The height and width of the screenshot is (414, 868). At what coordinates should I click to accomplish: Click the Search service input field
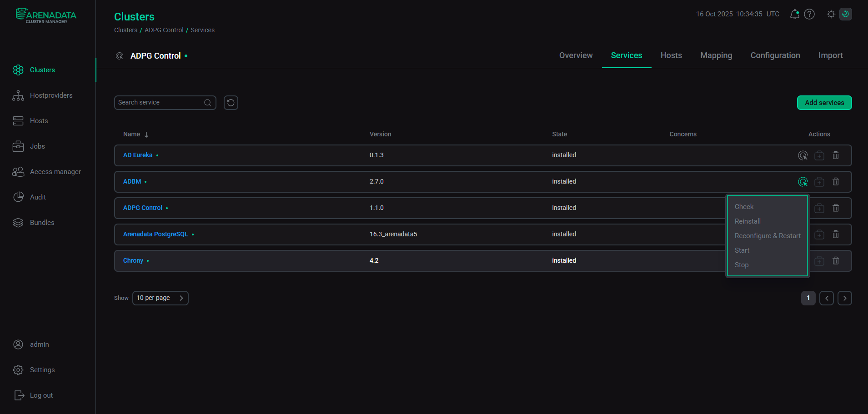[x=159, y=102]
